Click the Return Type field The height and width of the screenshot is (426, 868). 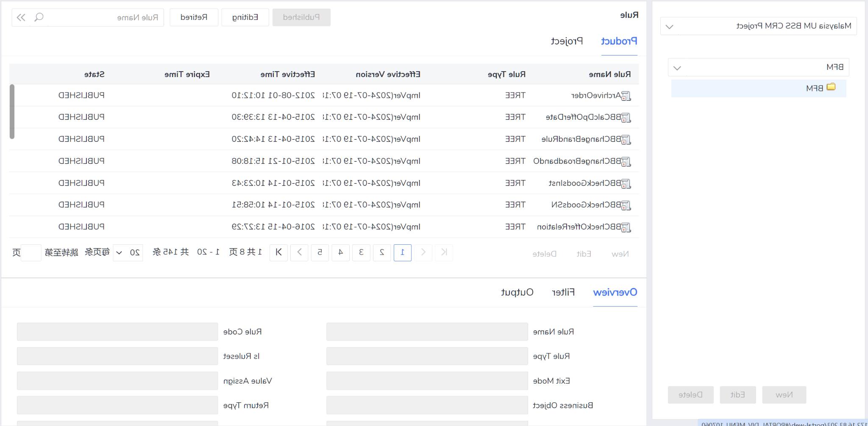(117, 405)
